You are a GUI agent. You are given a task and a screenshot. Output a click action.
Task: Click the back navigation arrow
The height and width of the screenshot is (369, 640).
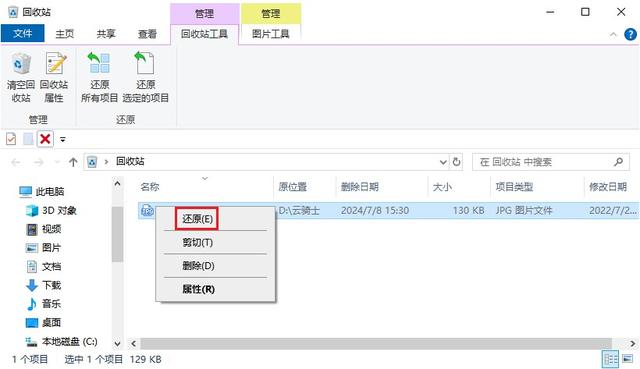(16, 162)
